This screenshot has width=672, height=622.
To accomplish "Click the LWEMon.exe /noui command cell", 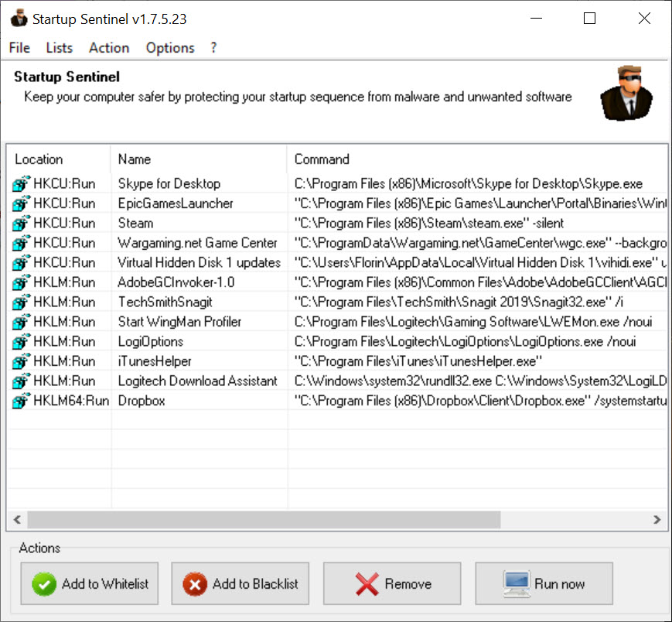I will [473, 322].
